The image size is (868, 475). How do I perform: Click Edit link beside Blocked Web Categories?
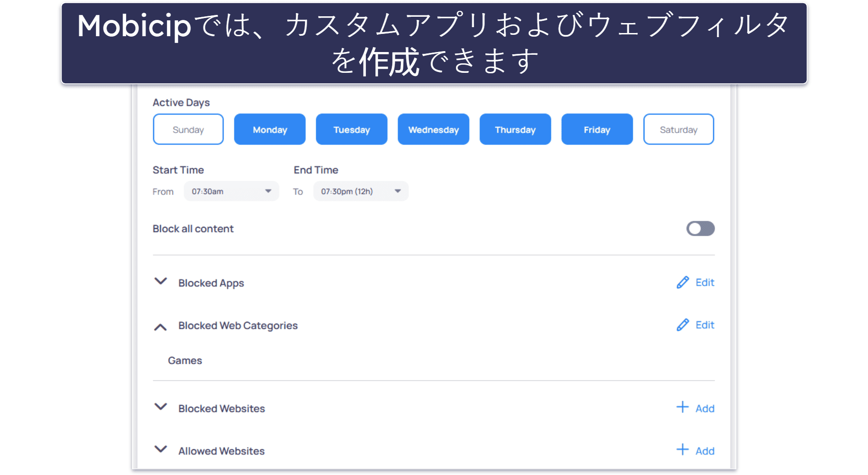(705, 325)
